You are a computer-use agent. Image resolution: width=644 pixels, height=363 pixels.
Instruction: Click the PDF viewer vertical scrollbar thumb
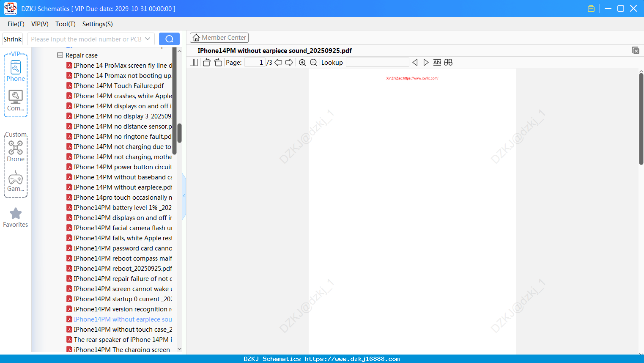[x=641, y=119]
